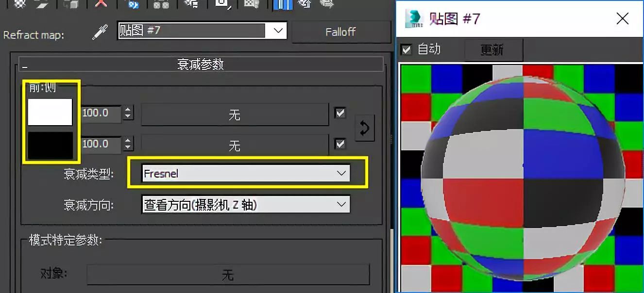
Task: Click the second 无 map slot button
Action: point(235,146)
